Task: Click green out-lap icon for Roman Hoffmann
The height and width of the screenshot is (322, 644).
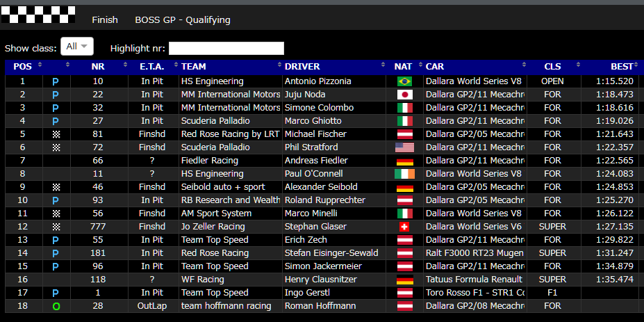Action: [56, 307]
